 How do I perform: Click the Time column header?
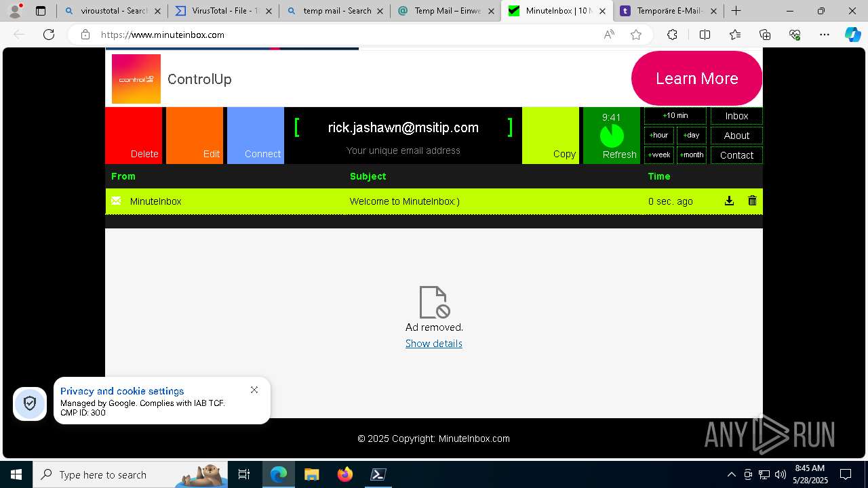click(659, 176)
